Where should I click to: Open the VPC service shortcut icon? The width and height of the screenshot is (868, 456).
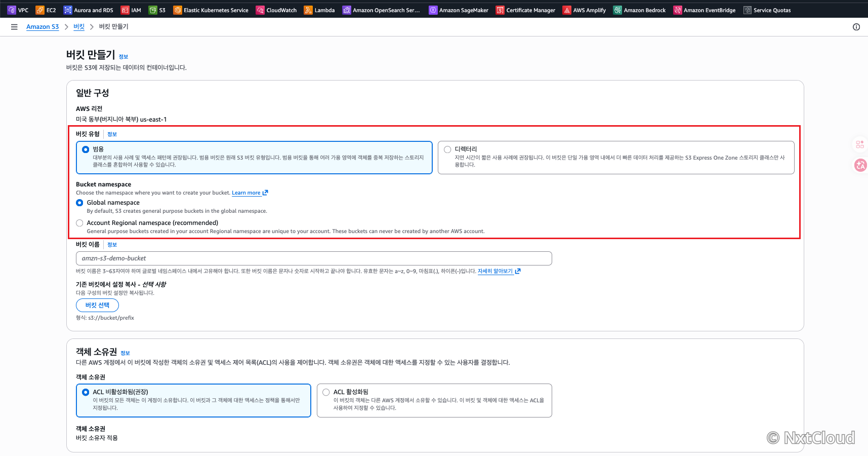[x=12, y=10]
